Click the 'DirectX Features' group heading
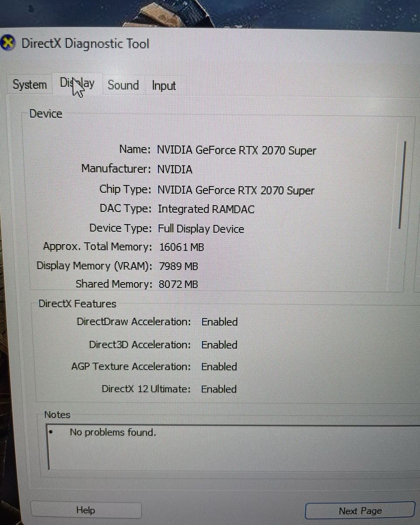This screenshot has width=420, height=525. (77, 304)
